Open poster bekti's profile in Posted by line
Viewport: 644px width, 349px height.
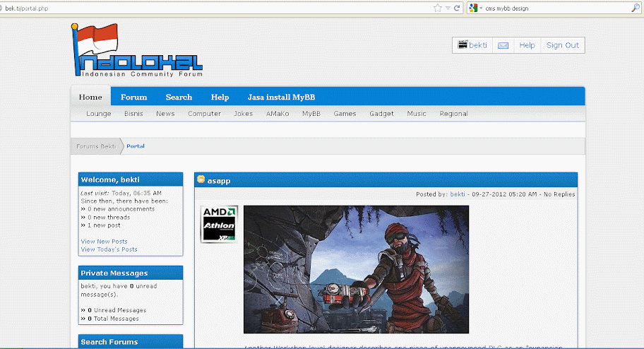click(458, 194)
